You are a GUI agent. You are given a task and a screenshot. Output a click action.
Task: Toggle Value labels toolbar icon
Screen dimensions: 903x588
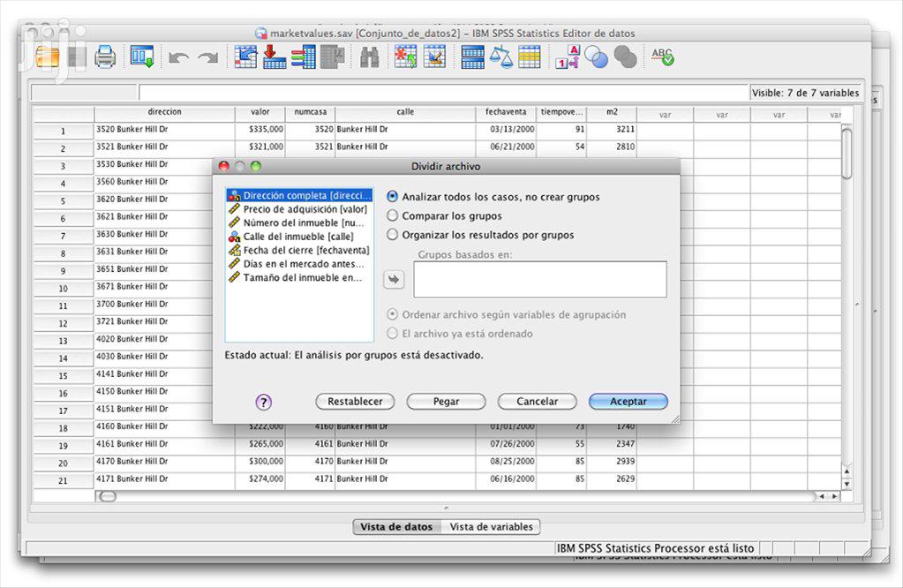568,57
